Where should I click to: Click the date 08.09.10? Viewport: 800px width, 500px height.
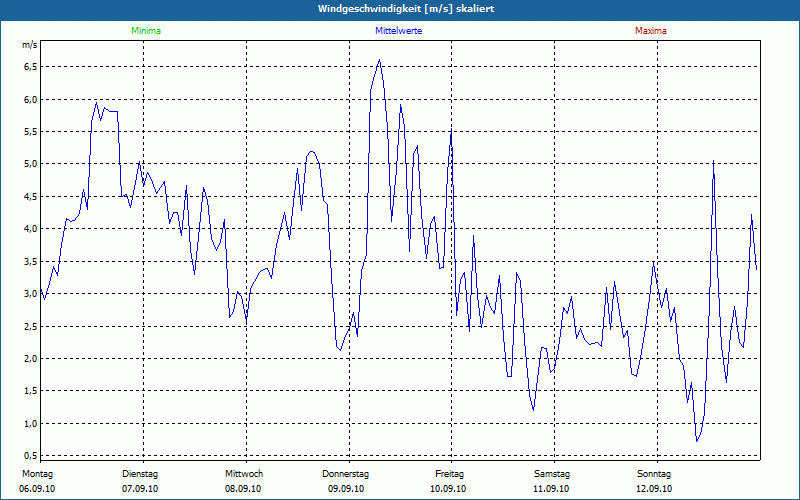coord(243,489)
